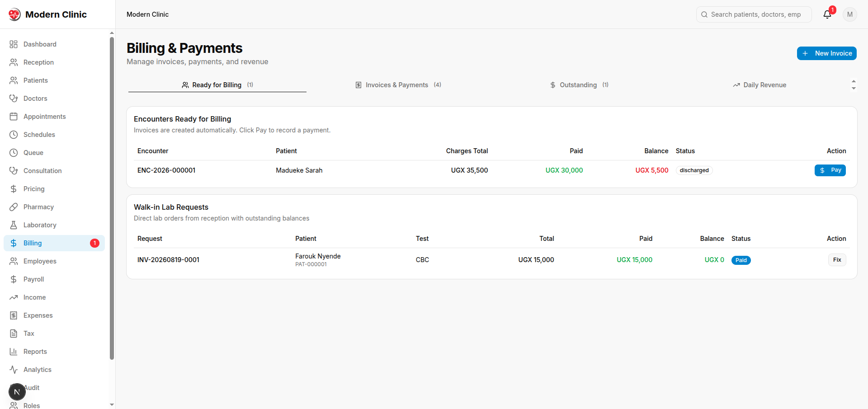Select patient name Madueke Sarah
The height and width of the screenshot is (409, 868).
[299, 170]
